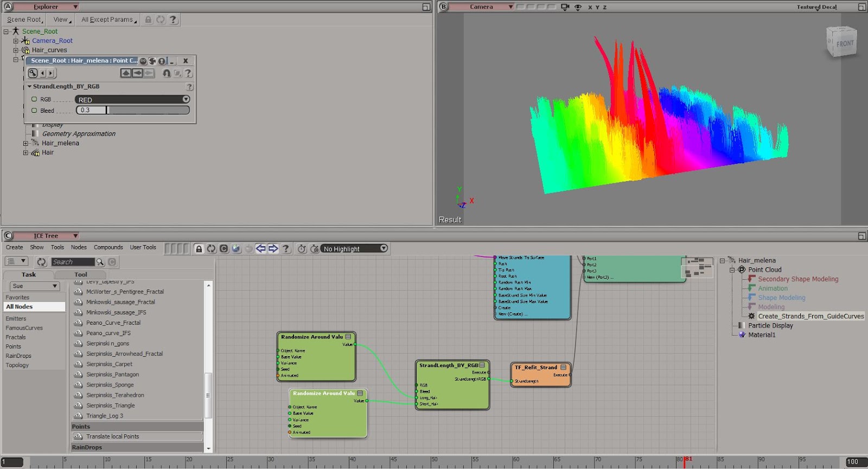The height and width of the screenshot is (469, 868).
Task: Click the help question mark in Explorer toolbar
Action: pos(173,20)
